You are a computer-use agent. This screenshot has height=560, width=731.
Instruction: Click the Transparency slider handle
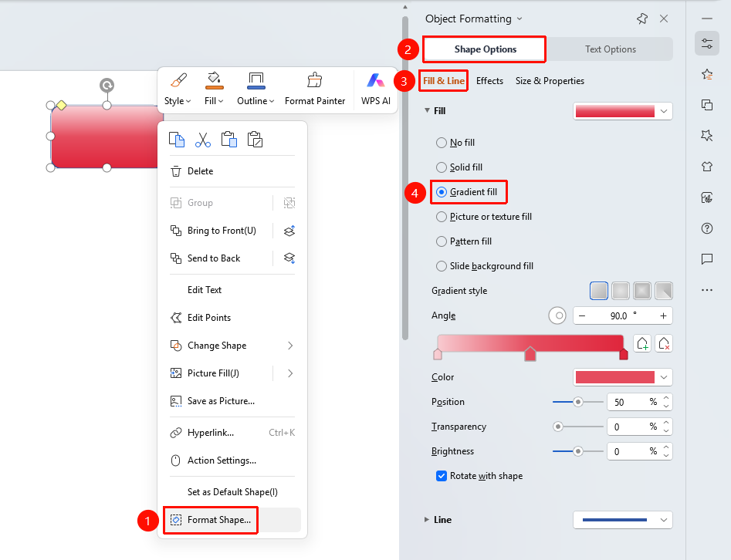click(x=557, y=427)
